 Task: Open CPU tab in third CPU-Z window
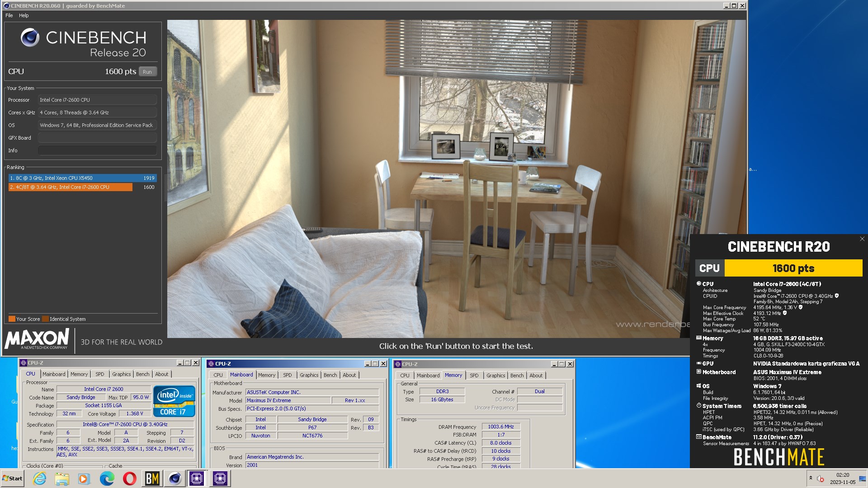tap(405, 375)
